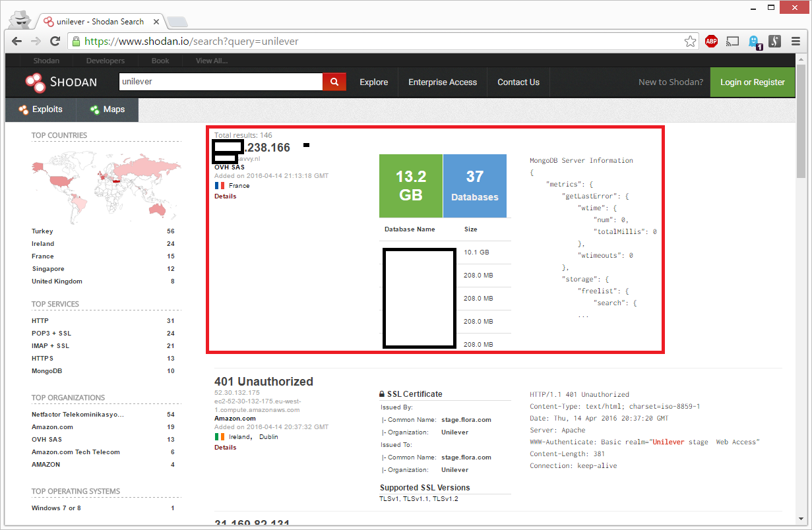Go back using the browser back arrow
The width and height of the screenshot is (812, 530).
(x=17, y=42)
